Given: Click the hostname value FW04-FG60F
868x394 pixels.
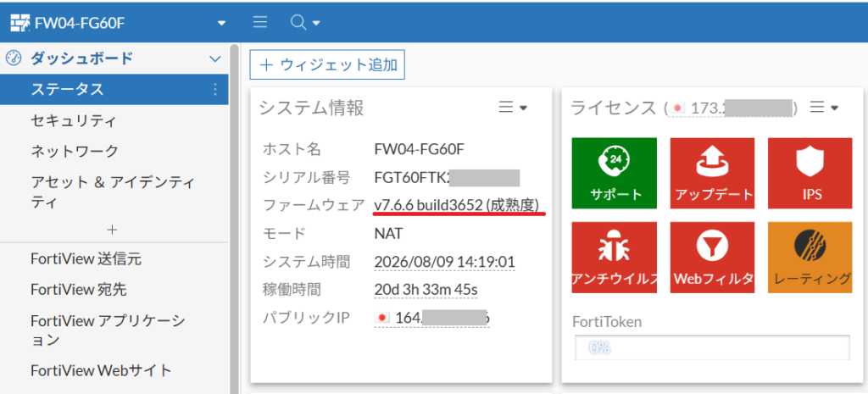Looking at the screenshot, I should point(419,149).
